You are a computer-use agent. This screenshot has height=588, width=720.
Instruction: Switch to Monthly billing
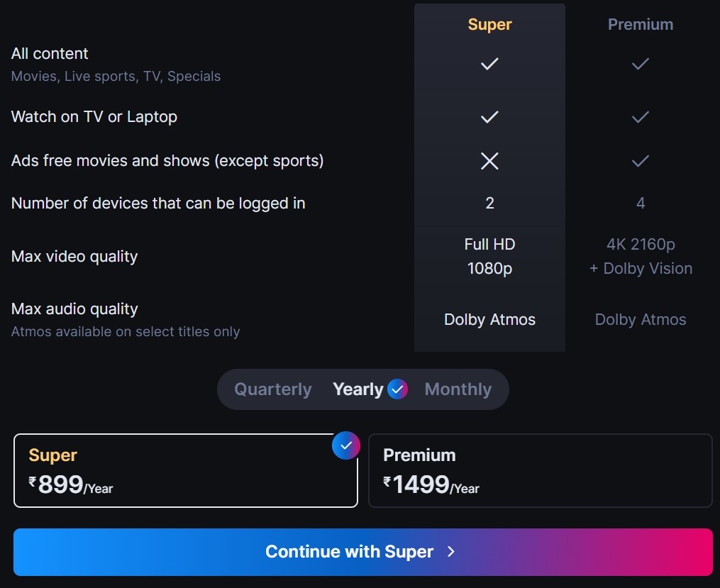pyautogui.click(x=458, y=389)
